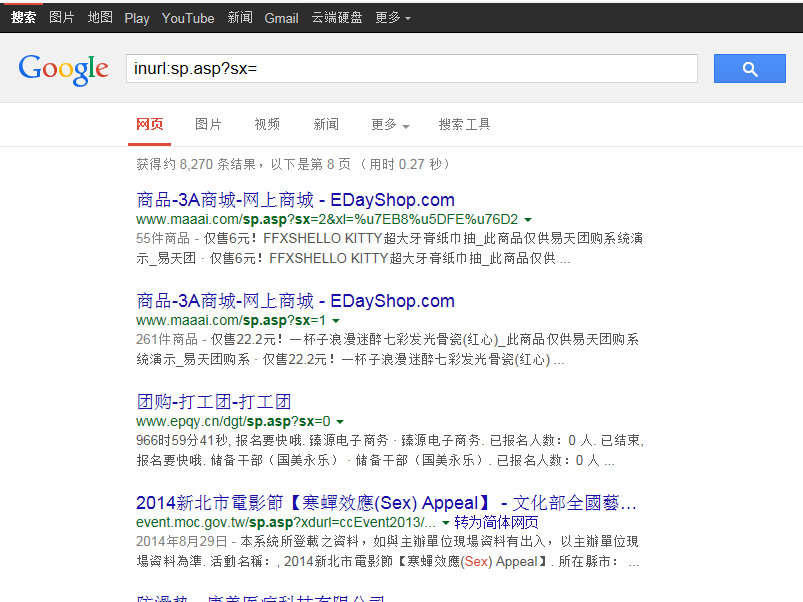Switch to 图片 results tab
The height and width of the screenshot is (602, 803).
(x=208, y=124)
